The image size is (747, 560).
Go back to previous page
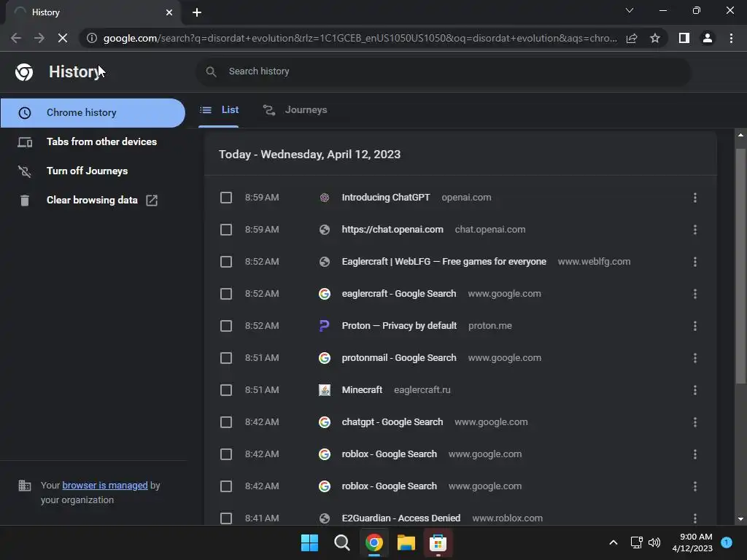click(x=16, y=38)
